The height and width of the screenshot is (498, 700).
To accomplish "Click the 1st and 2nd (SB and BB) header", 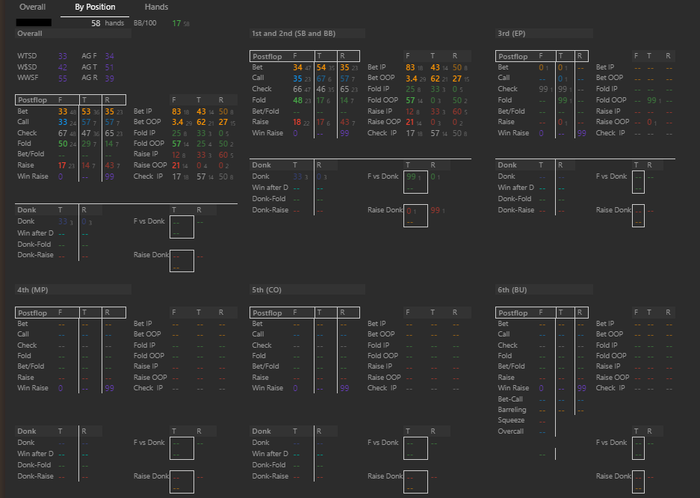I will tap(307, 33).
